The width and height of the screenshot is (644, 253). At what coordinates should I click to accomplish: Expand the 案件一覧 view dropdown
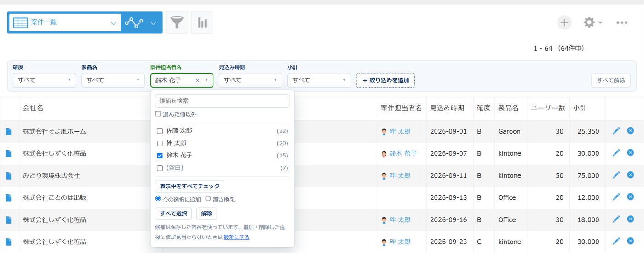(x=113, y=23)
